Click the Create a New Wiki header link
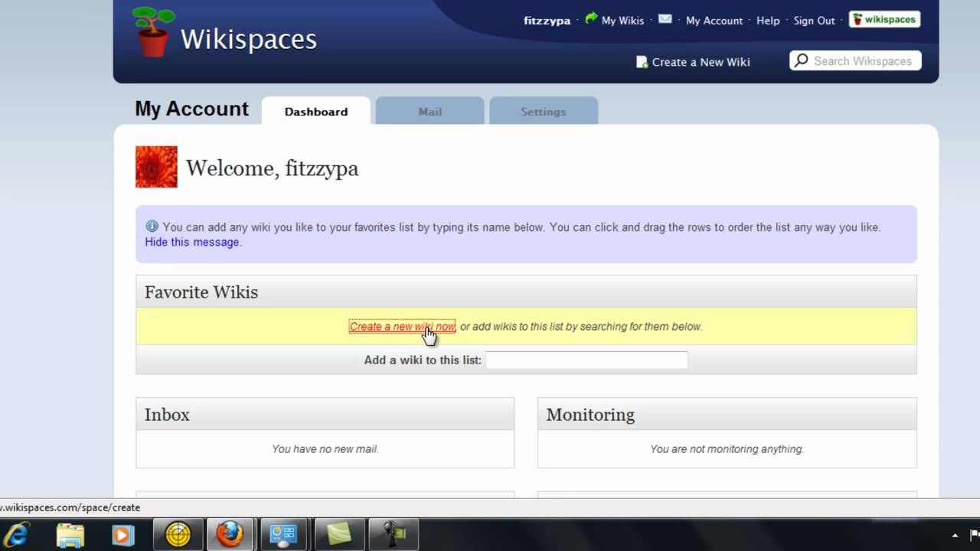The height and width of the screenshot is (551, 980). pos(701,62)
